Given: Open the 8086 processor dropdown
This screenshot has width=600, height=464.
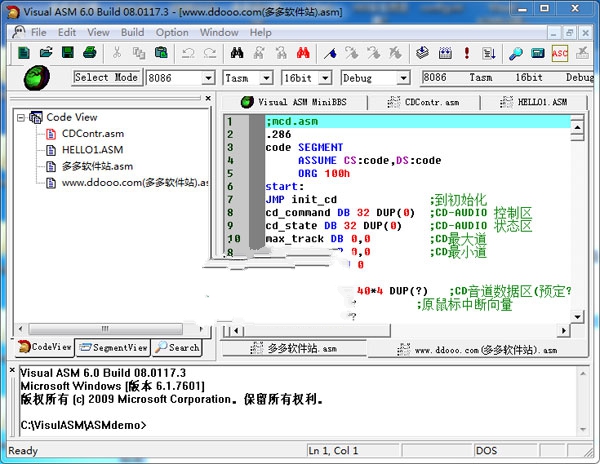Looking at the screenshot, I should click(x=208, y=78).
